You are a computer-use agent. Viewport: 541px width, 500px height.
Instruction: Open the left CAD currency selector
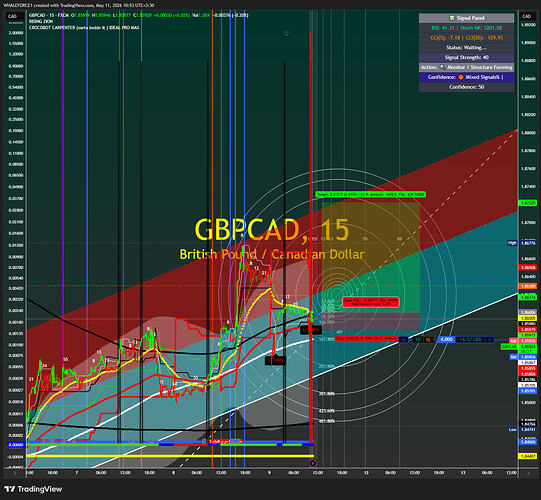click(x=12, y=16)
